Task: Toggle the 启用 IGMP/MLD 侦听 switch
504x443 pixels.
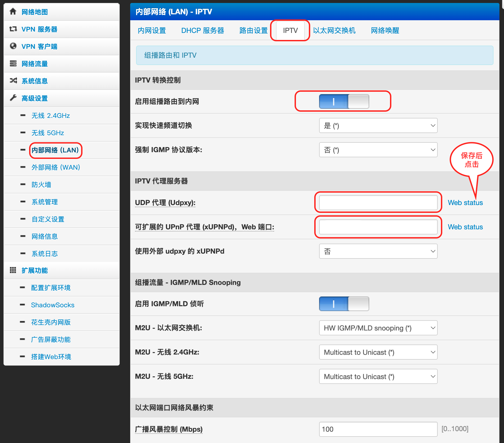Action: pyautogui.click(x=344, y=304)
